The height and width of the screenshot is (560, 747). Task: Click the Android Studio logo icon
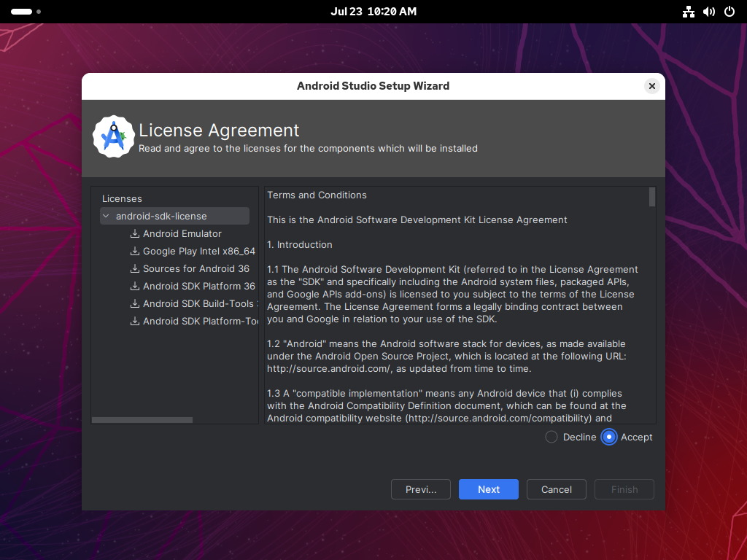tap(113, 136)
